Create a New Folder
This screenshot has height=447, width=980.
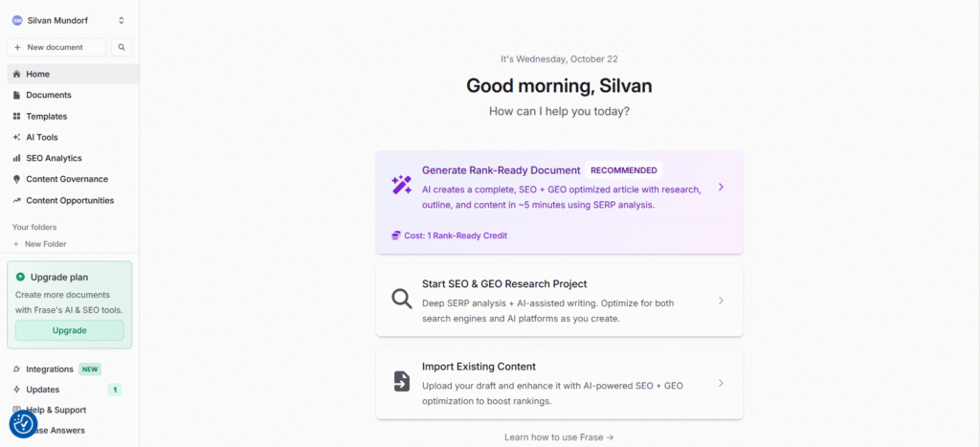pos(45,244)
